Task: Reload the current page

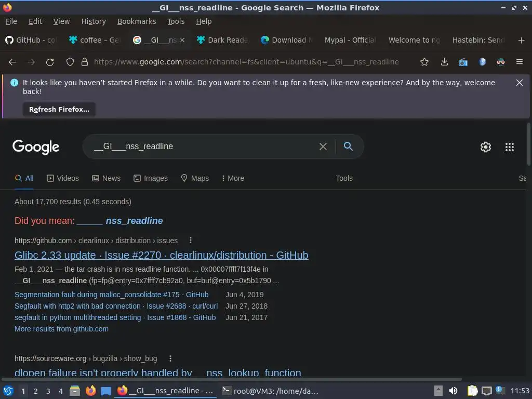Action: click(50, 62)
